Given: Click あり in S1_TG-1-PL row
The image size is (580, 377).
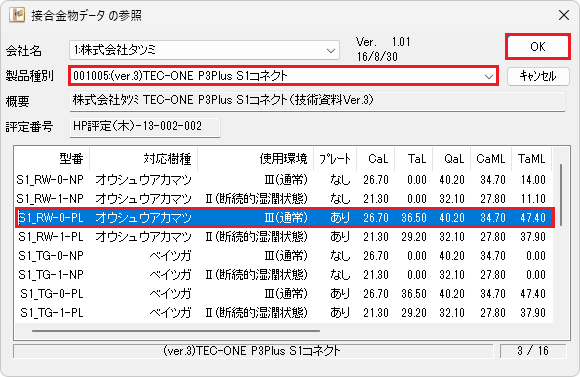Looking at the screenshot, I should [x=340, y=313].
